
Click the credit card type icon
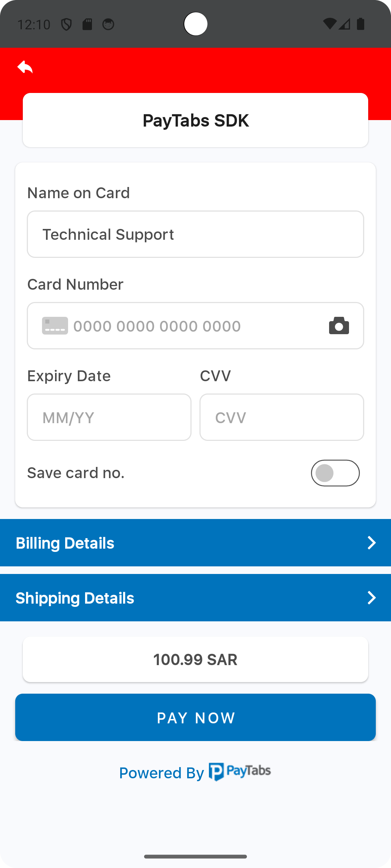[x=55, y=325]
